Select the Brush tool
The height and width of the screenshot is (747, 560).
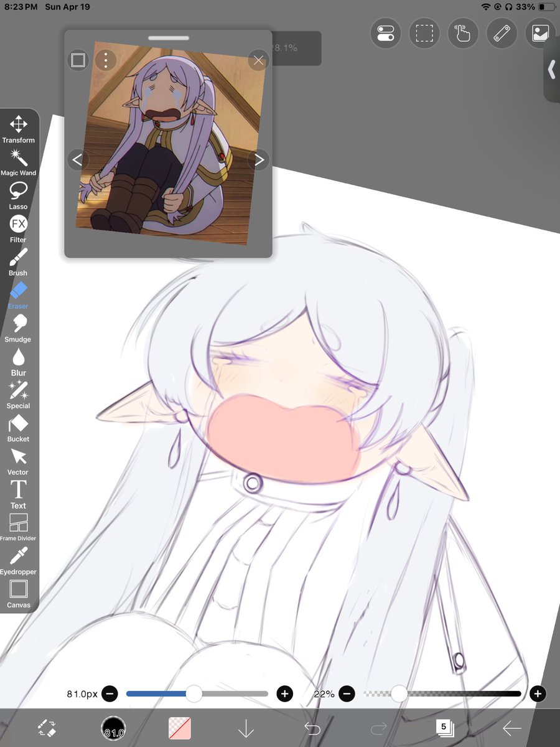18,262
